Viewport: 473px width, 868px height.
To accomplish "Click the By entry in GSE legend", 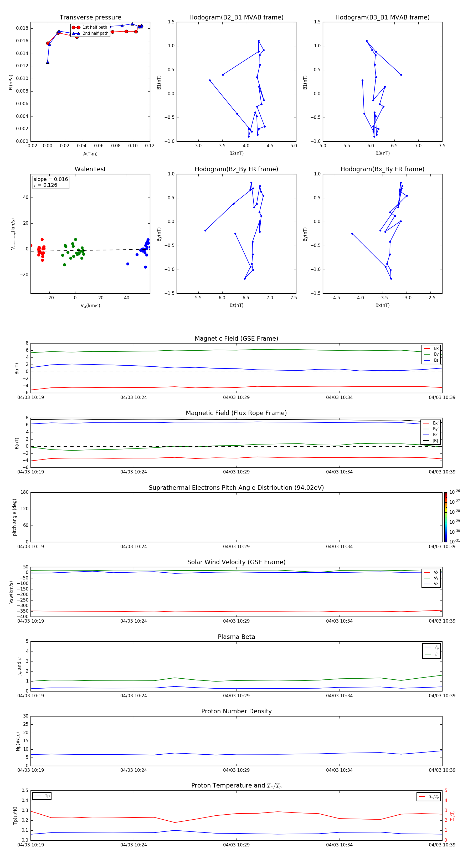I will 431,355.
